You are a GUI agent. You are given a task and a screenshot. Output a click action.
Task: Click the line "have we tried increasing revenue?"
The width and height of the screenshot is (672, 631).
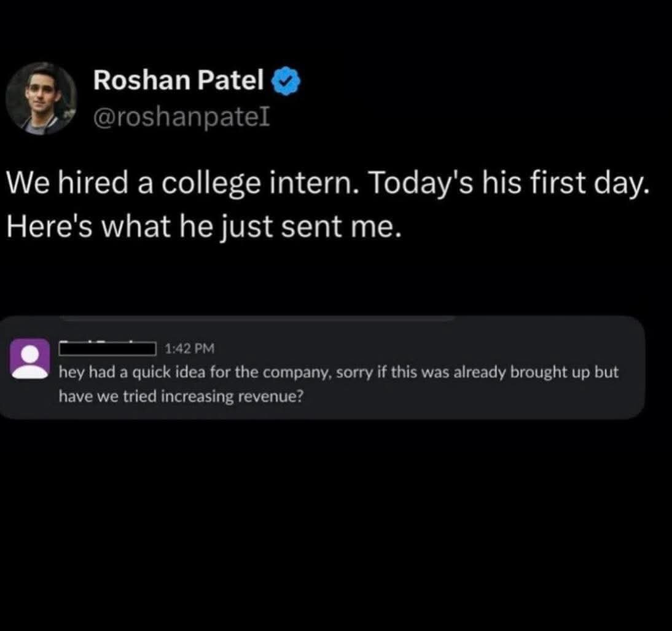click(181, 396)
